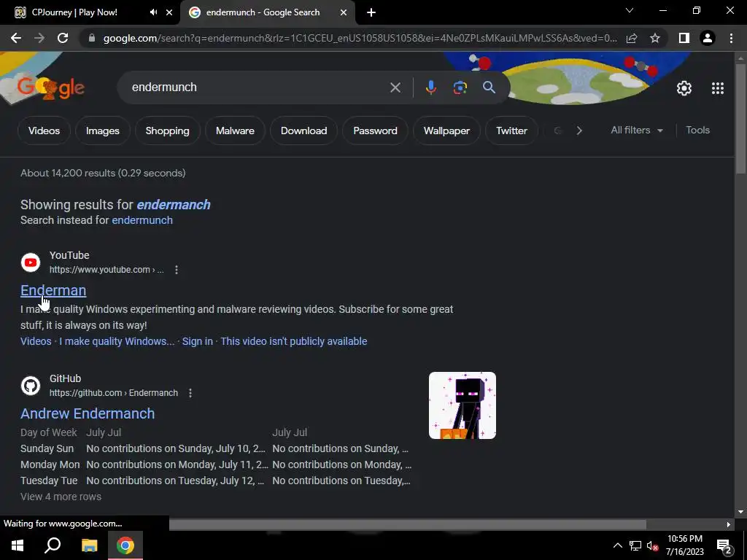The width and height of the screenshot is (747, 560).
Task: Search by voice microphone icon
Action: pyautogui.click(x=430, y=87)
